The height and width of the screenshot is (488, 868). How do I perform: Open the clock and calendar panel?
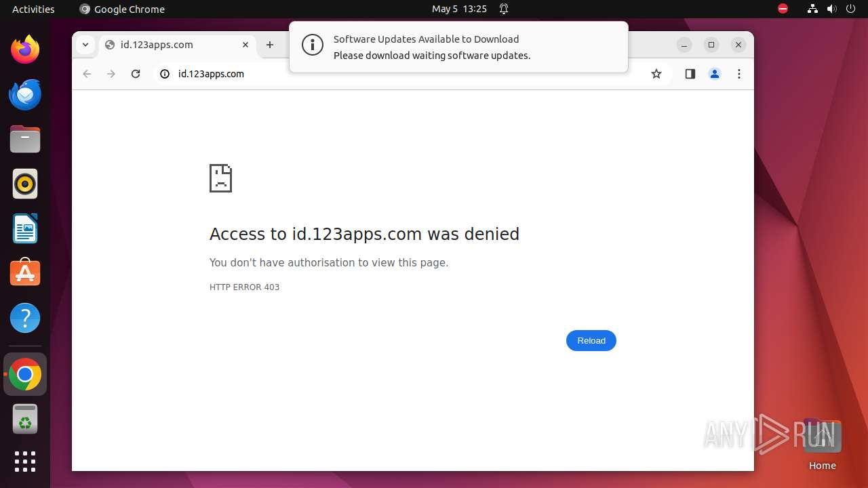(459, 9)
